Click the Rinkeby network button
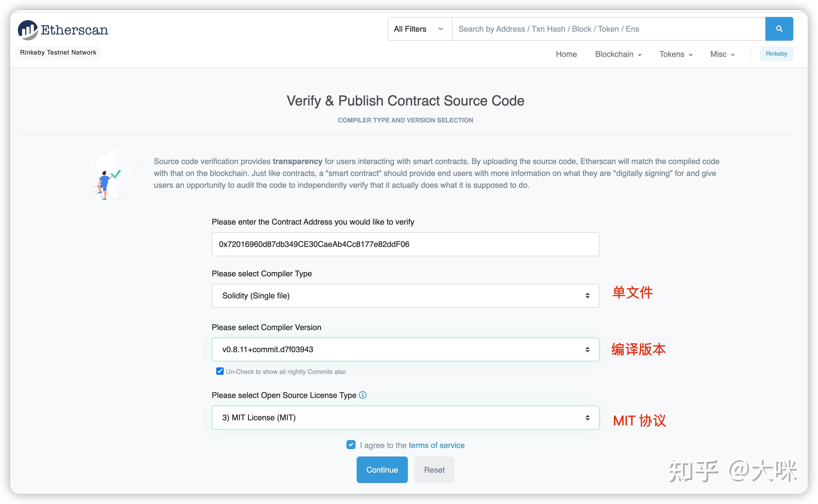Screen dimensions: 818x504 coord(776,54)
